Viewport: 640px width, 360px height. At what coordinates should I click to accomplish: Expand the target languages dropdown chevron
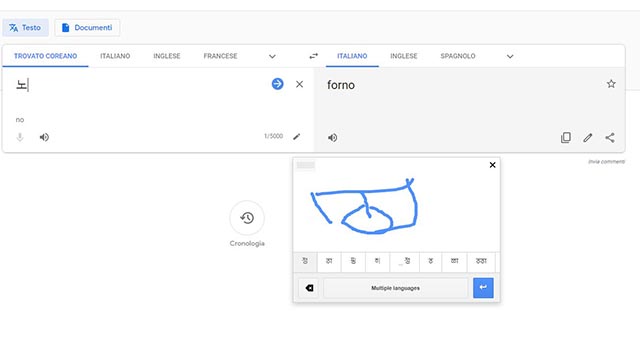click(x=510, y=56)
